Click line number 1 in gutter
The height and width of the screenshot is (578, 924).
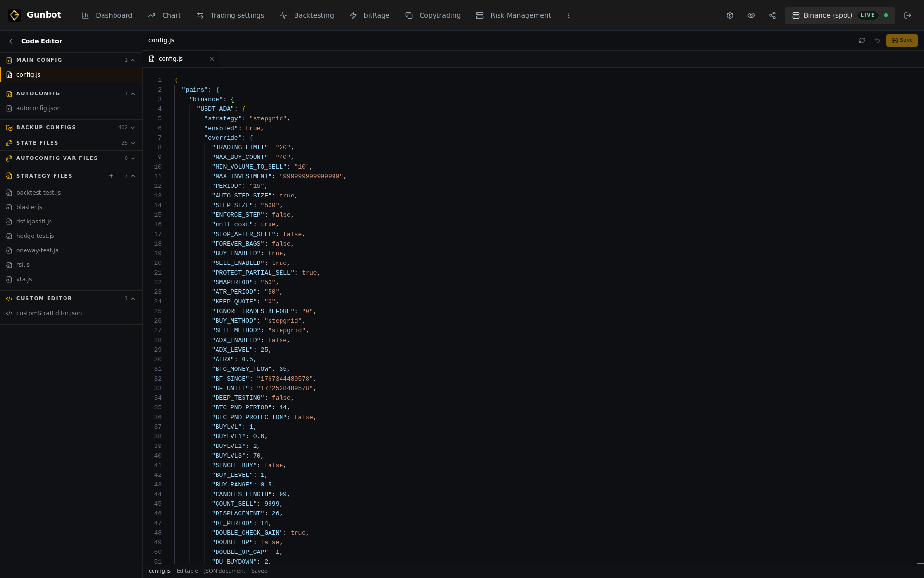160,80
